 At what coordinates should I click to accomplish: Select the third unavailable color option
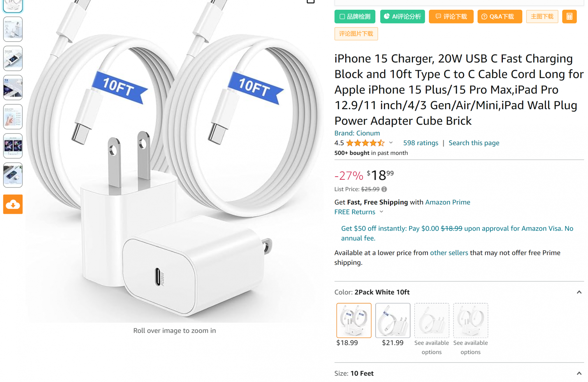point(431,320)
